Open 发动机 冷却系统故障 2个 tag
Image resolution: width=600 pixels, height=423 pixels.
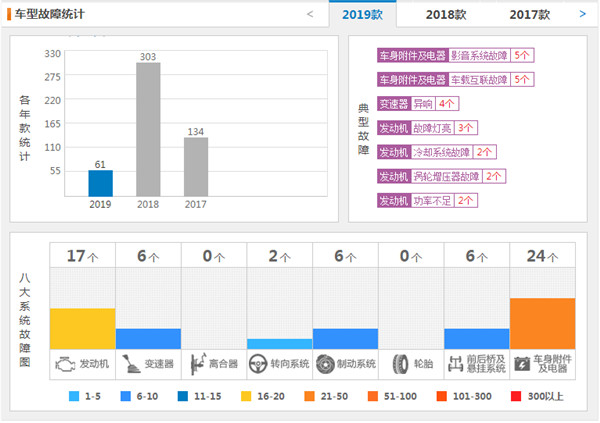[437, 152]
